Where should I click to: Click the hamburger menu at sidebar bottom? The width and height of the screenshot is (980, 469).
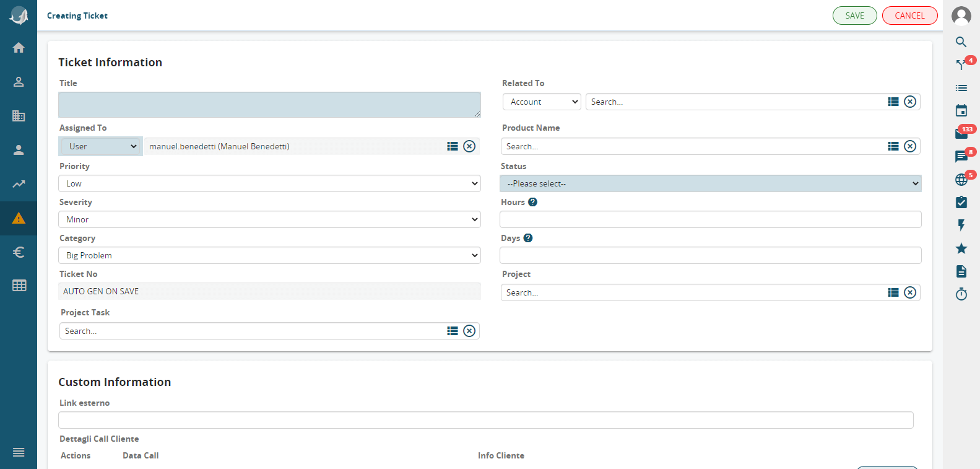[x=19, y=452]
